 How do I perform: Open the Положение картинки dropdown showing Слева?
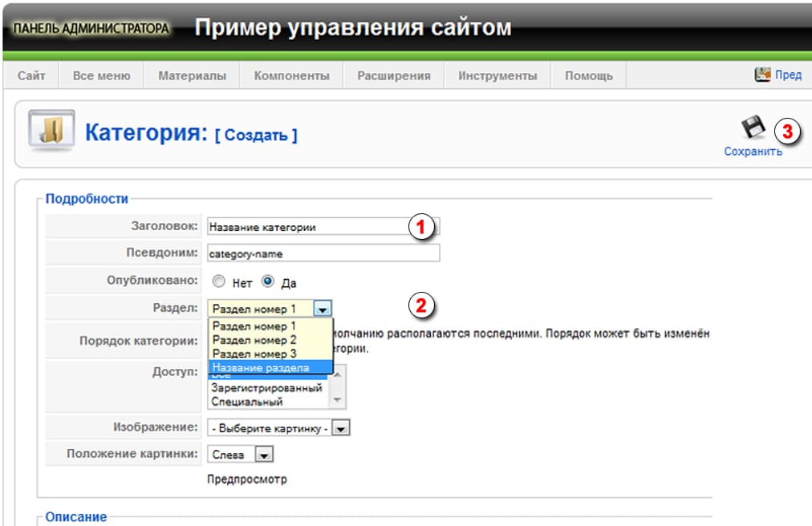tap(262, 453)
